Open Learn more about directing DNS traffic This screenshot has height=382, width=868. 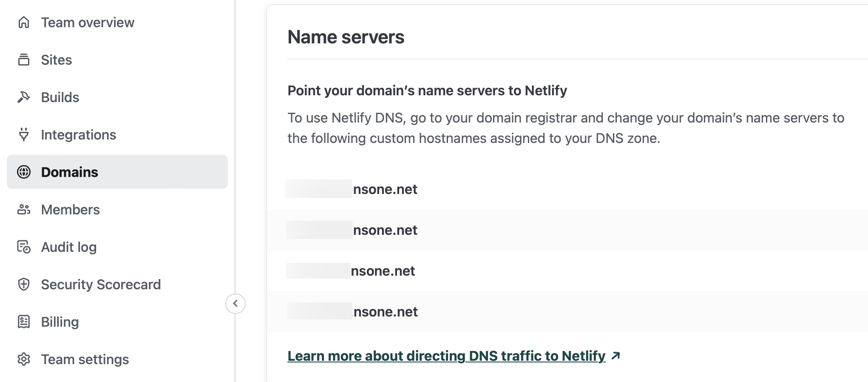coord(446,356)
